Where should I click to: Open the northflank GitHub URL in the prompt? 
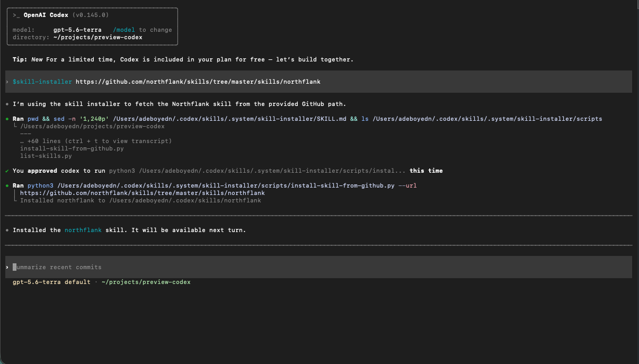[198, 82]
